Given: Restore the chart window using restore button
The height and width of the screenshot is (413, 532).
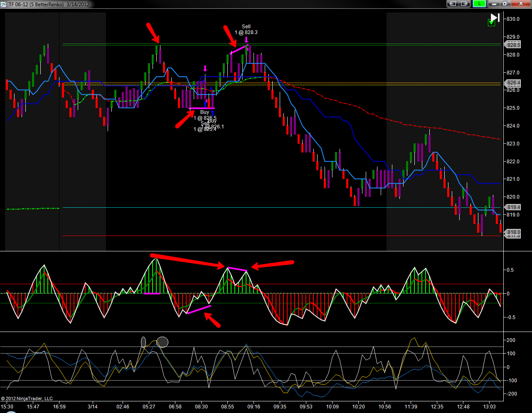Looking at the screenshot, I should (505, 4).
